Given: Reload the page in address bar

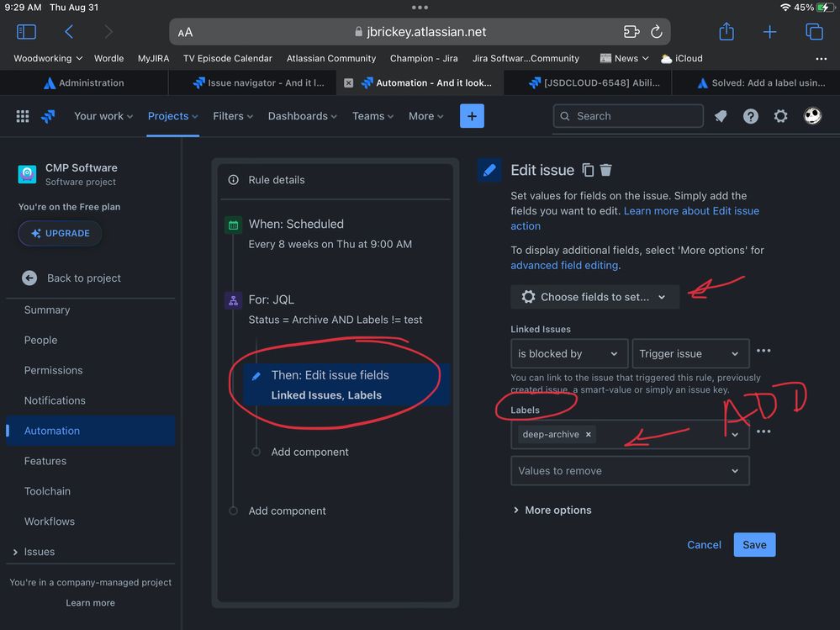Looking at the screenshot, I should (x=656, y=32).
